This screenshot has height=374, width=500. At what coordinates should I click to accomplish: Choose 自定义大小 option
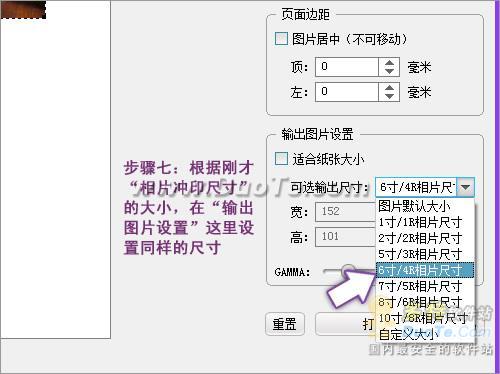[425, 334]
